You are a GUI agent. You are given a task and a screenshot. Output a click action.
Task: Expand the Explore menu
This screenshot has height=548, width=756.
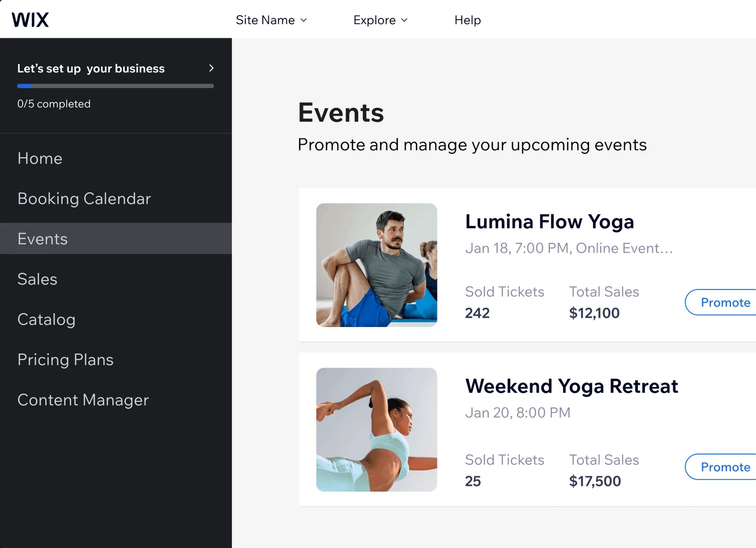380,20
